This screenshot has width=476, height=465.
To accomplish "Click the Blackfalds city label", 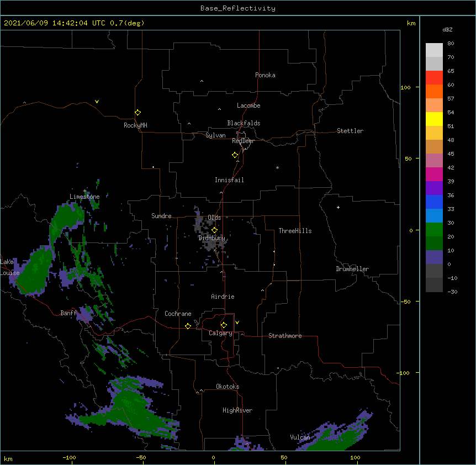I will (x=244, y=123).
